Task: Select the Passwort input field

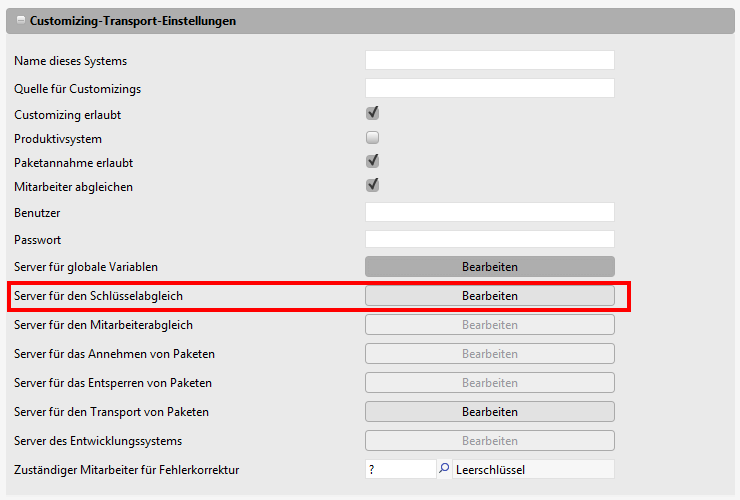Action: pyautogui.click(x=489, y=239)
